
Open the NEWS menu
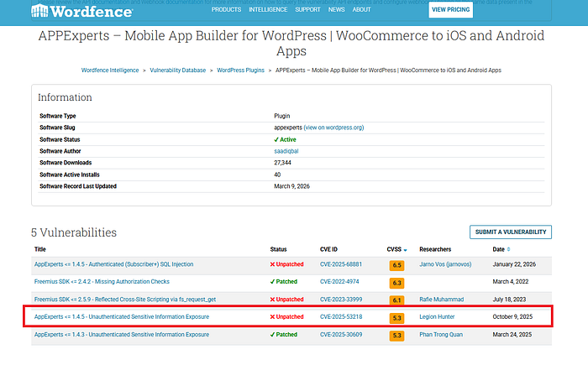(x=336, y=9)
